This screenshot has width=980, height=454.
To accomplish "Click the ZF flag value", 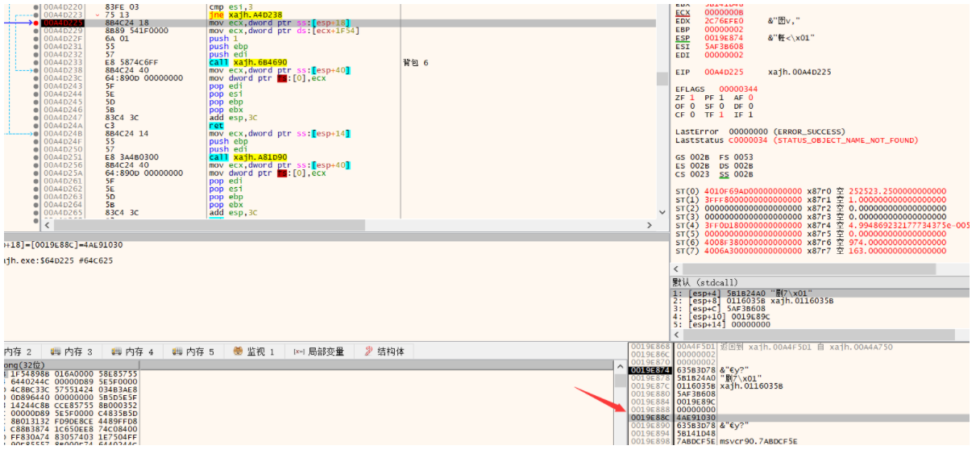I will point(691,98).
